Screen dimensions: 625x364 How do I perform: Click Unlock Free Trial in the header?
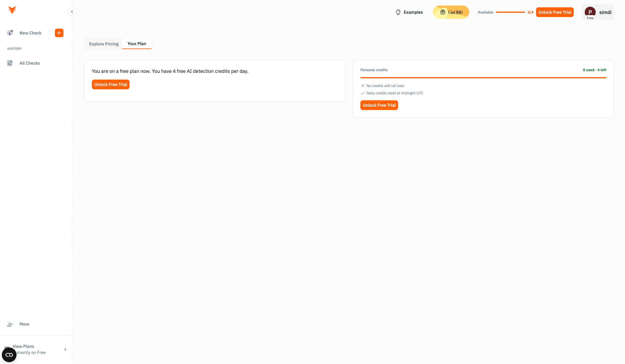(555, 12)
